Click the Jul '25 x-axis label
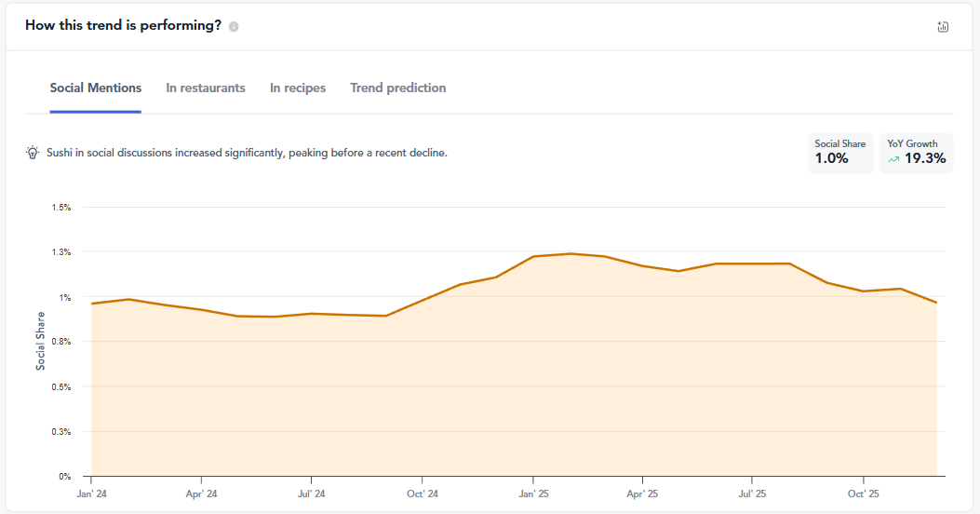Viewport: 980px width, 514px height. [753, 494]
